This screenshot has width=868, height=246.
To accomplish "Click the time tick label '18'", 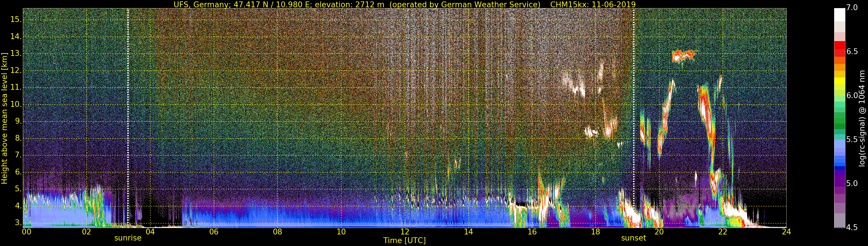I will (596, 232).
